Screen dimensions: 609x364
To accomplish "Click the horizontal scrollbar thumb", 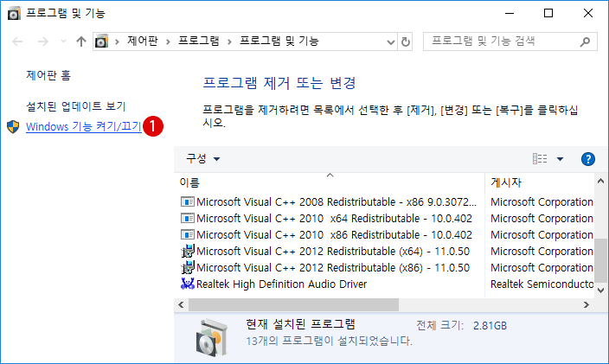I will (x=293, y=304).
